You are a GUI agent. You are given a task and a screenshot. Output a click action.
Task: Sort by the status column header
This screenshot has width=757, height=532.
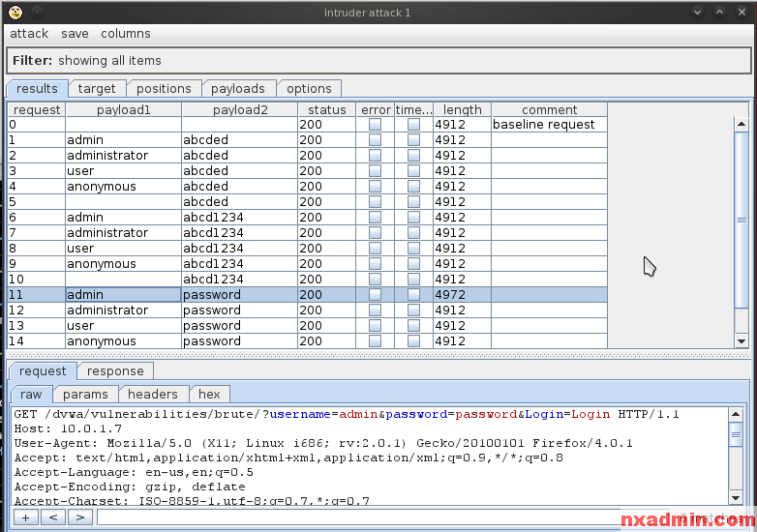pos(327,109)
